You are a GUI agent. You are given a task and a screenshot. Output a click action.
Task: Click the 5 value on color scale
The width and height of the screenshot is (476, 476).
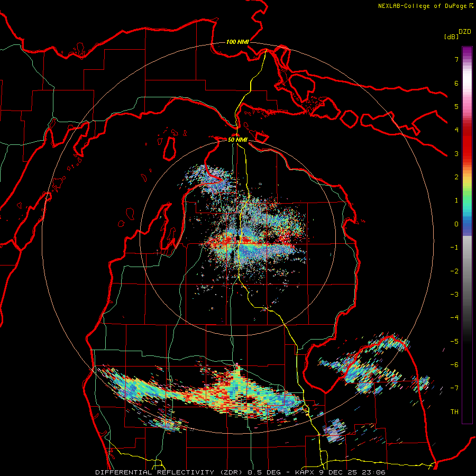point(456,106)
